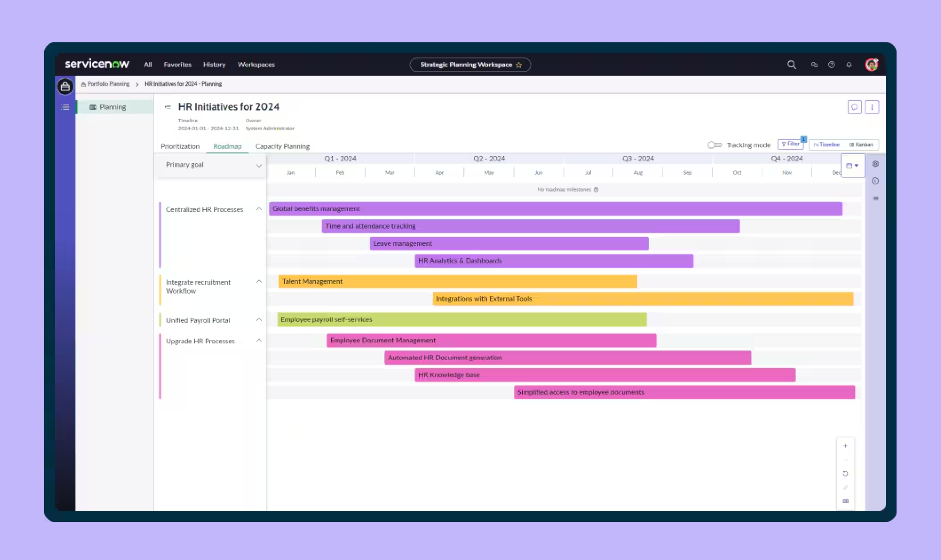
Task: Open roadmap settings gear in right rail
Action: pos(875,164)
